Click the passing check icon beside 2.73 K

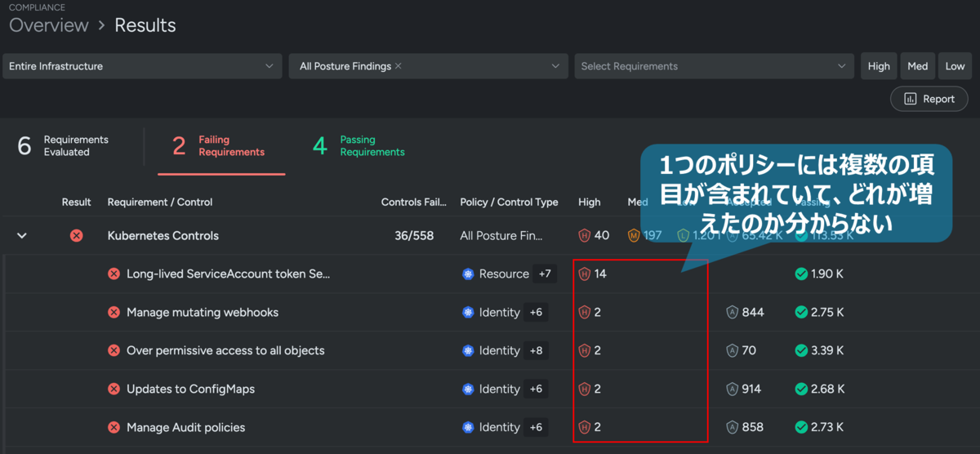[x=801, y=428]
